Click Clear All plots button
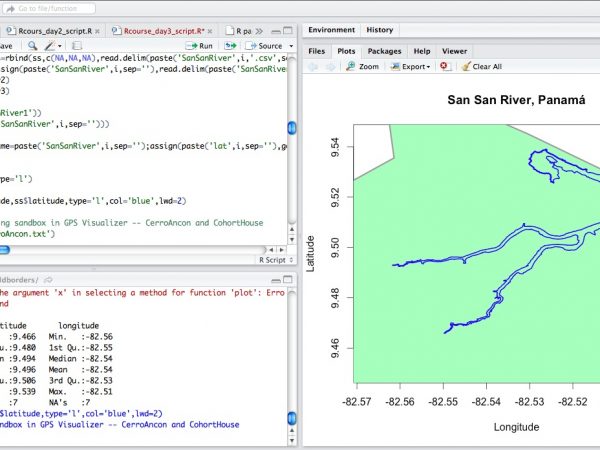The height and width of the screenshot is (450, 600). point(481,66)
